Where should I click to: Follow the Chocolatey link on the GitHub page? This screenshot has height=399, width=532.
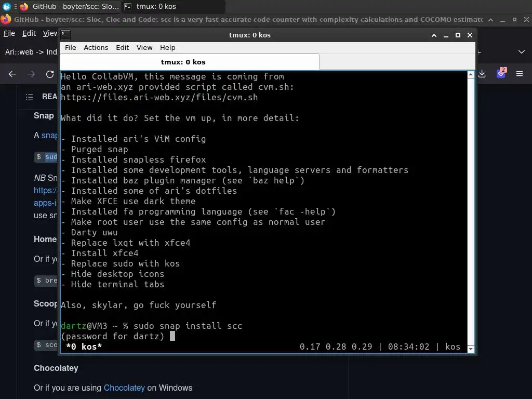click(124, 388)
